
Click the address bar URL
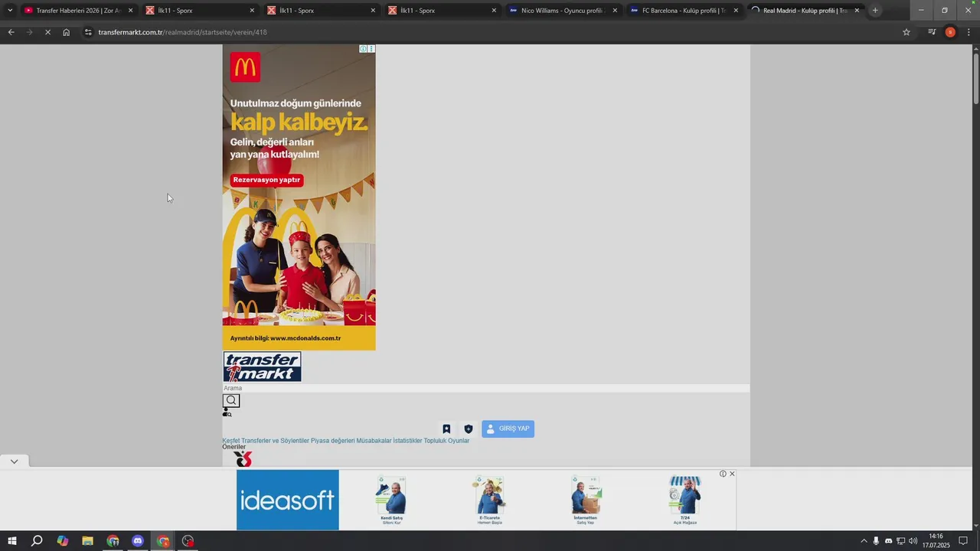[182, 32]
